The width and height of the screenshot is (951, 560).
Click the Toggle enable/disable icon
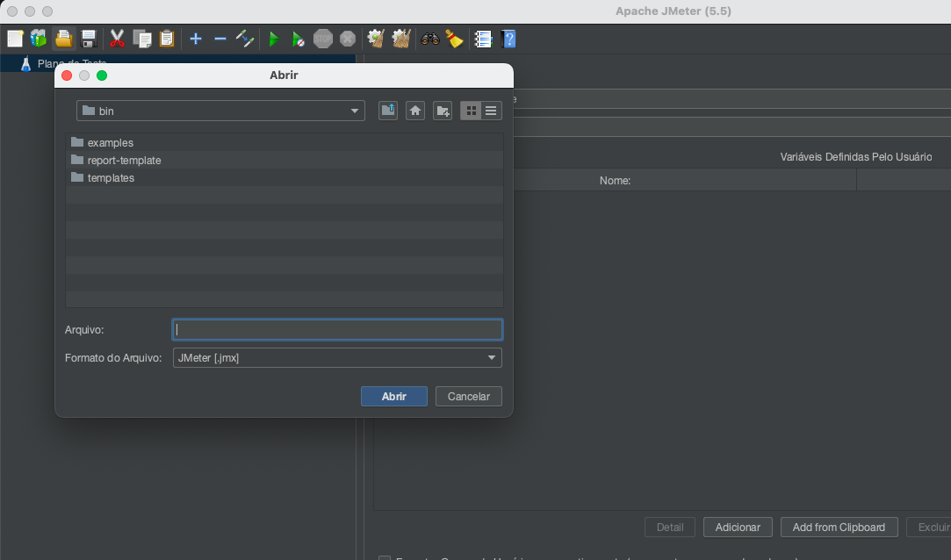[245, 39]
